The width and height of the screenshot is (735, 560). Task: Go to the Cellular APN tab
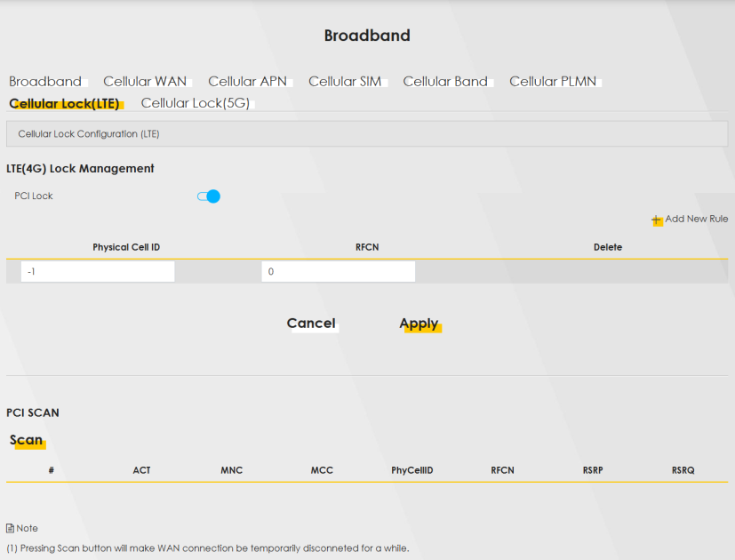tap(248, 82)
